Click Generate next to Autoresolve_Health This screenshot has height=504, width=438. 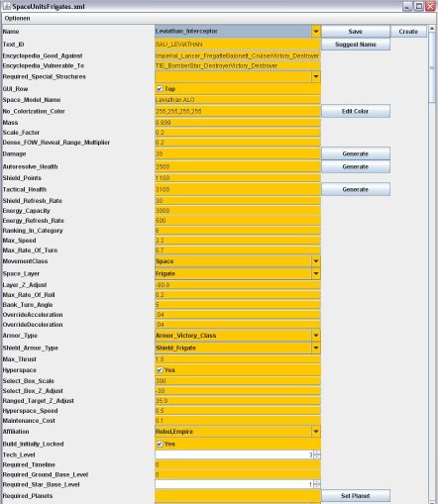point(356,166)
